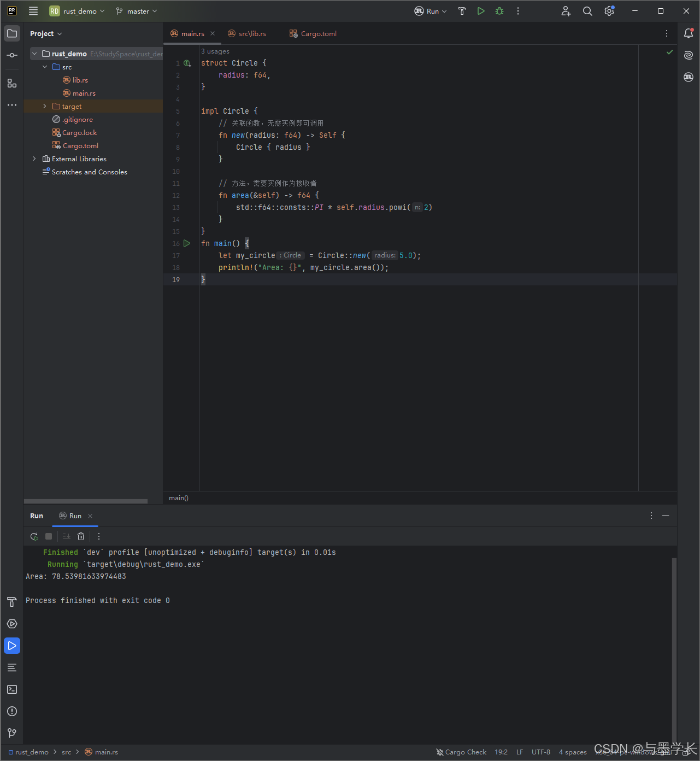Expand External Libraries node
This screenshot has width=700, height=761.
[x=34, y=159]
